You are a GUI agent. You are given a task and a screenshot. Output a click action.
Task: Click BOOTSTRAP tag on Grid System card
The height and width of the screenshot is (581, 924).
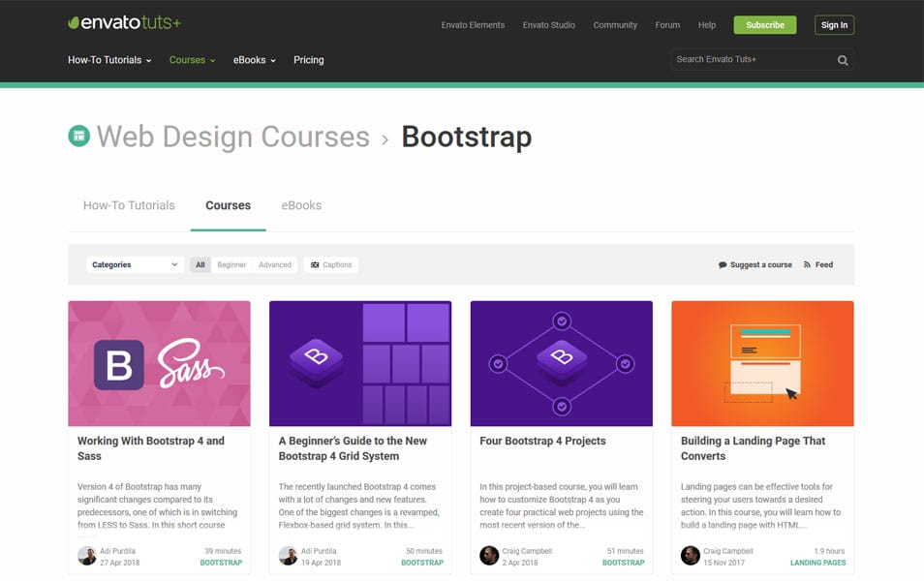pyautogui.click(x=422, y=563)
